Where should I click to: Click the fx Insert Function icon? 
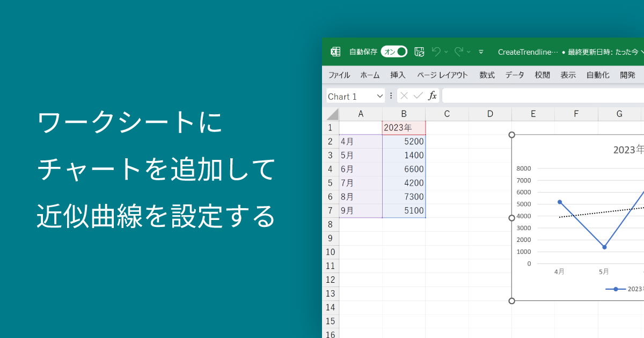[x=433, y=95]
